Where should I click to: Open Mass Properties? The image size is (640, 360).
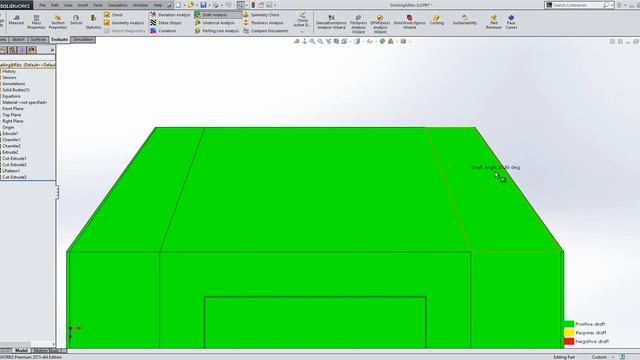tap(36, 22)
